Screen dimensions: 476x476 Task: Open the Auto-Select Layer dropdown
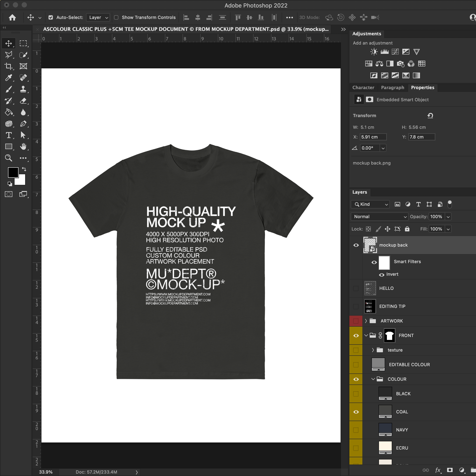pyautogui.click(x=98, y=17)
